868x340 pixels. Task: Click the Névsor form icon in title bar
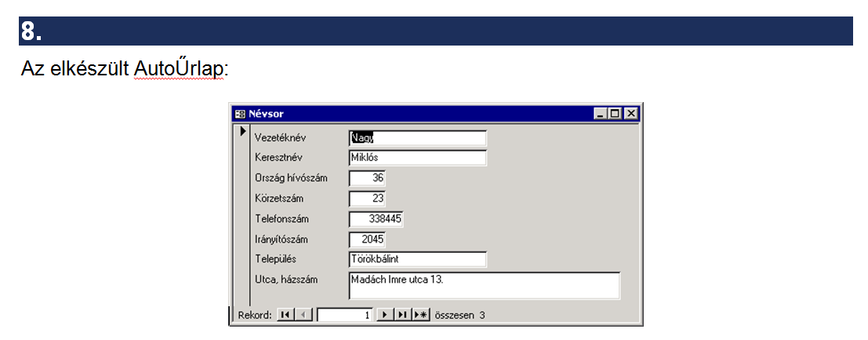tap(240, 113)
